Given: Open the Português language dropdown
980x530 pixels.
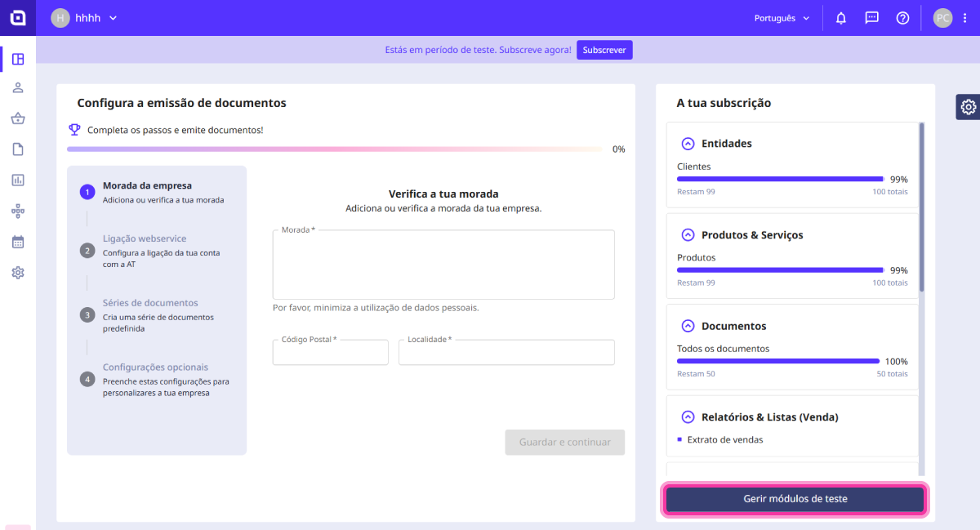Looking at the screenshot, I should 782,18.
